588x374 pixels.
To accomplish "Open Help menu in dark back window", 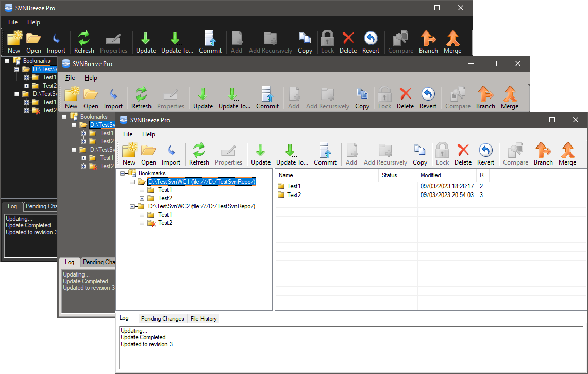I will click(33, 22).
